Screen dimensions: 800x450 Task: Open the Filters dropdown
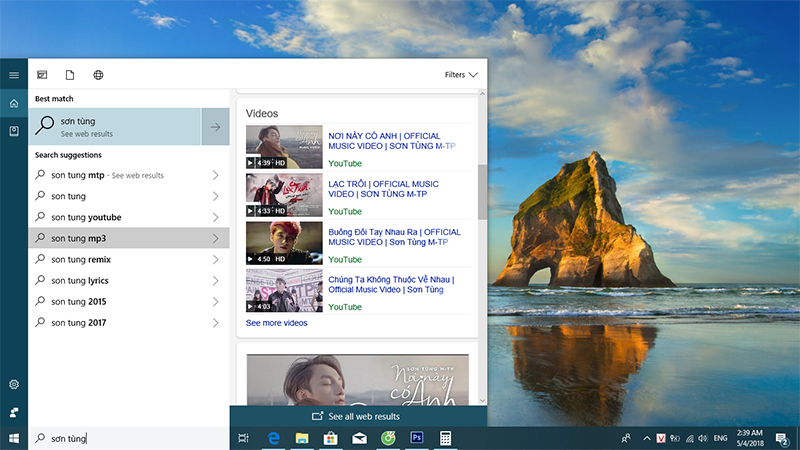pyautogui.click(x=461, y=75)
